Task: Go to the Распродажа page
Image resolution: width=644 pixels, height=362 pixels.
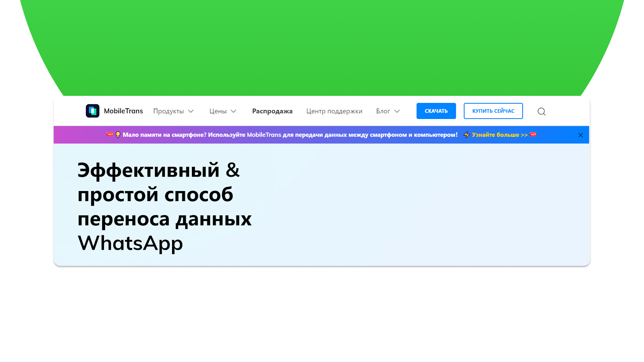Action: (x=272, y=111)
